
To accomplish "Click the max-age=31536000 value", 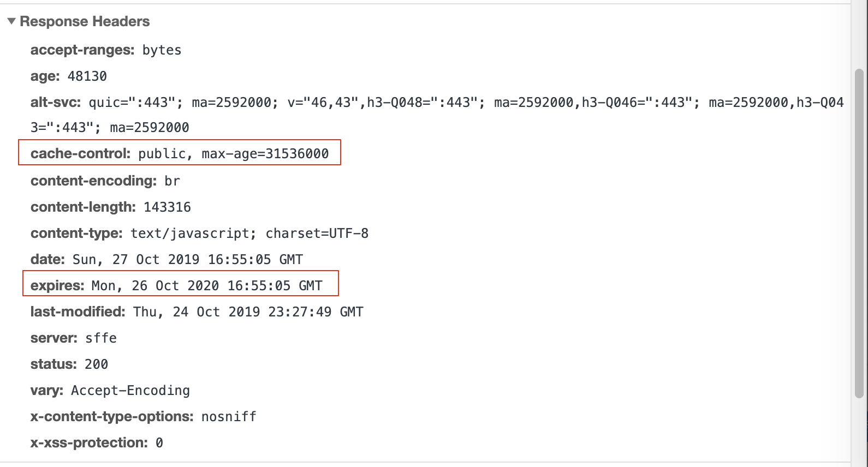I will pos(265,154).
